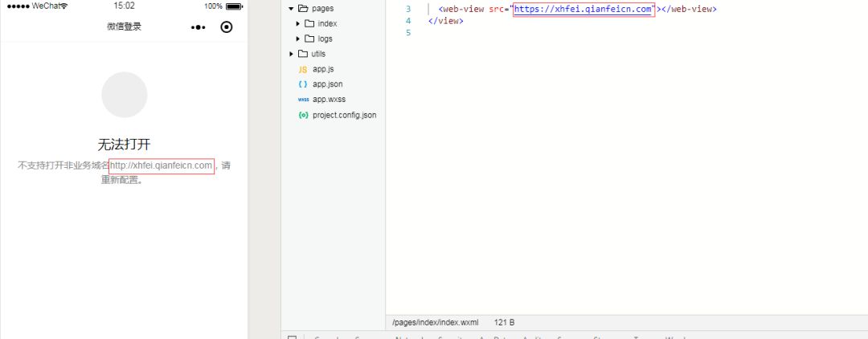Select the index folder label

click(327, 23)
